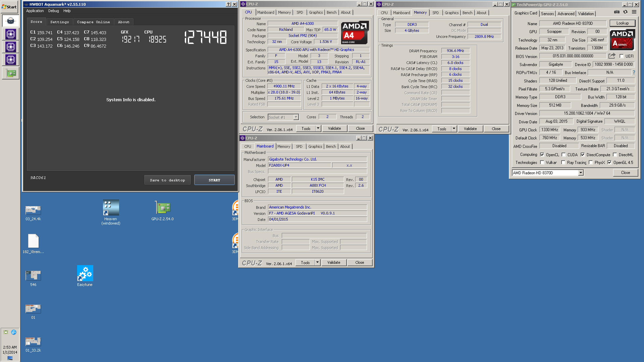Image resolution: width=644 pixels, height=362 pixels.
Task: Open the Debug menu in HWBOT Aquamark
Action: (53, 11)
